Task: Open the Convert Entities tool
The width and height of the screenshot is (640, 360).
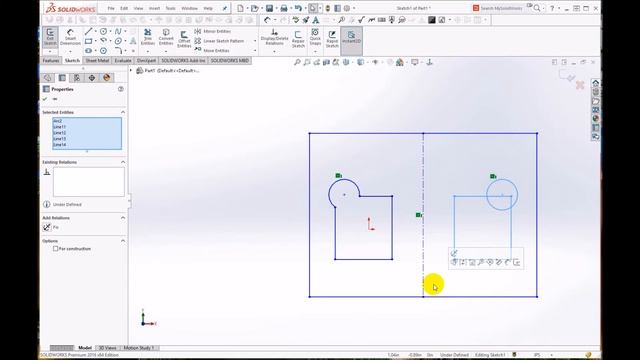Action: [x=166, y=37]
